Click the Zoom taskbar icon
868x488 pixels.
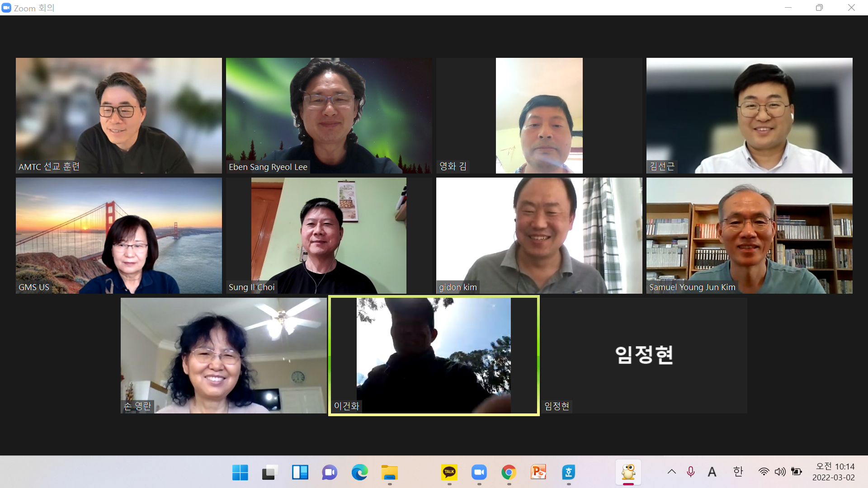tap(479, 473)
